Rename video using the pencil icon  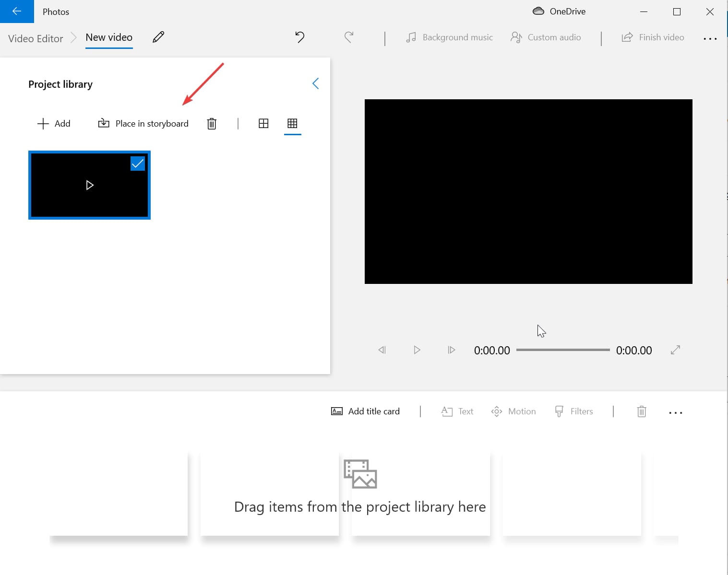158,37
